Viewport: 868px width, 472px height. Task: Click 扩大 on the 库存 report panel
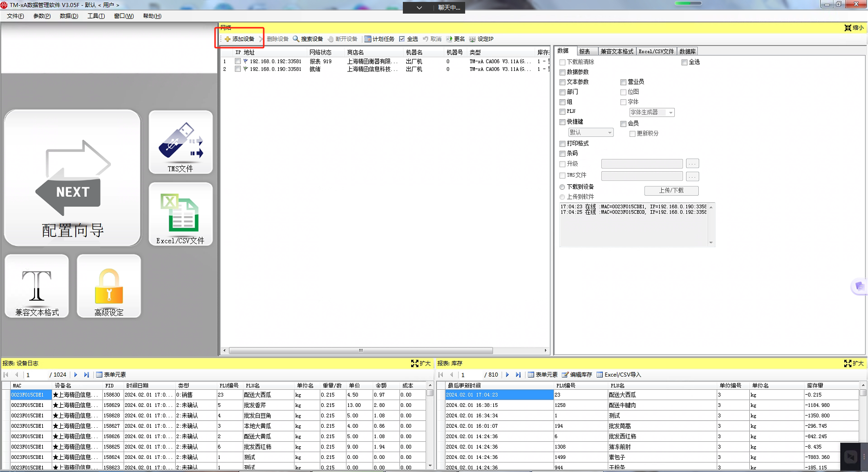tap(854, 363)
